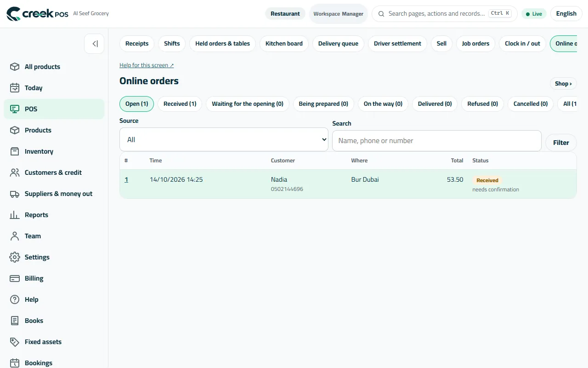Open the Job orders tab
This screenshot has width=588, height=368.
(x=475, y=44)
